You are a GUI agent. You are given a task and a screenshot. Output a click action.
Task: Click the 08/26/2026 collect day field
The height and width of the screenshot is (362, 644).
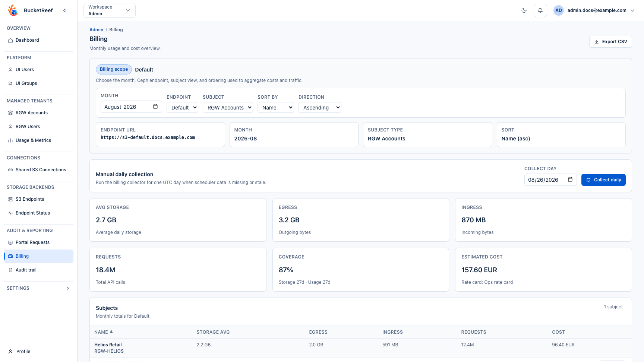[x=550, y=180]
